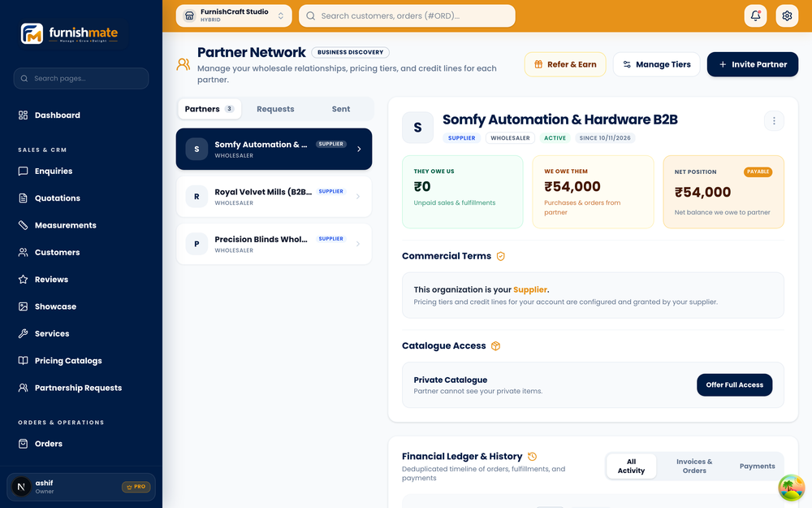
Task: Click the Reviews star icon
Action: point(23,280)
